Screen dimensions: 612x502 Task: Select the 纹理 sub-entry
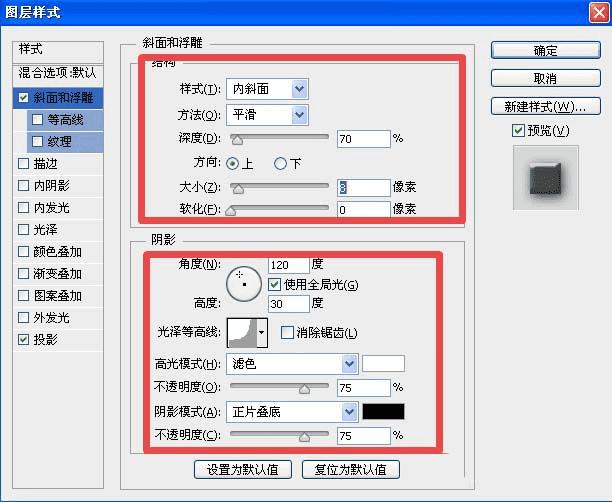pos(65,141)
